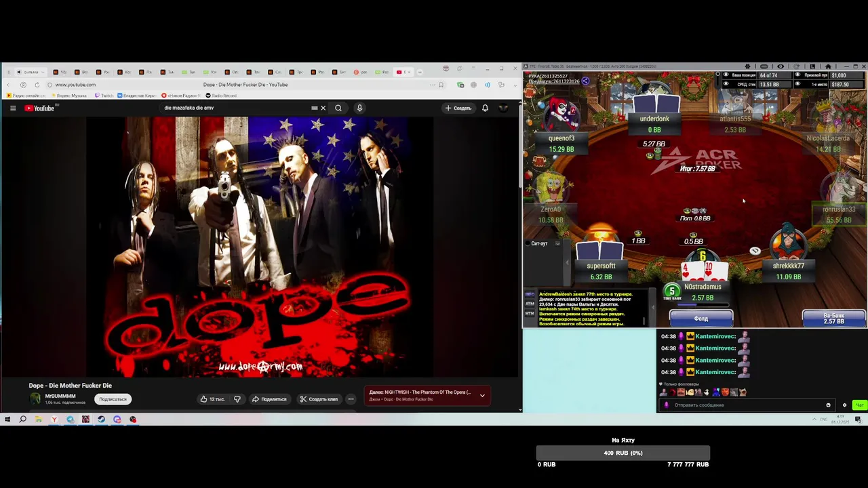Click the YouTube search magnifier button
868x488 pixels.
point(338,108)
